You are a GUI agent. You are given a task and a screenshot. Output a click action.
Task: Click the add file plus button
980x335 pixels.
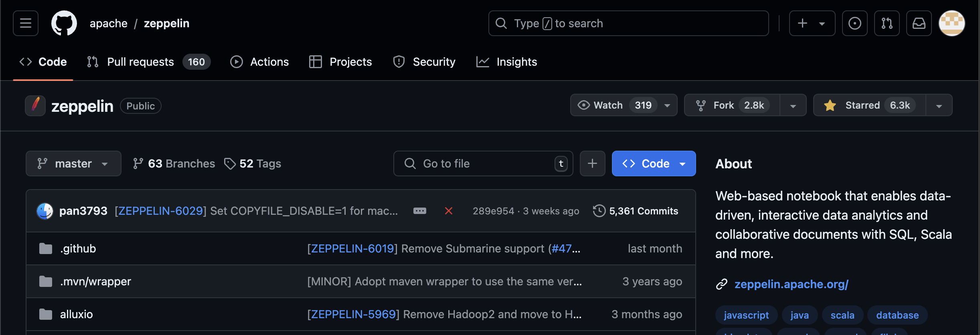pos(592,163)
